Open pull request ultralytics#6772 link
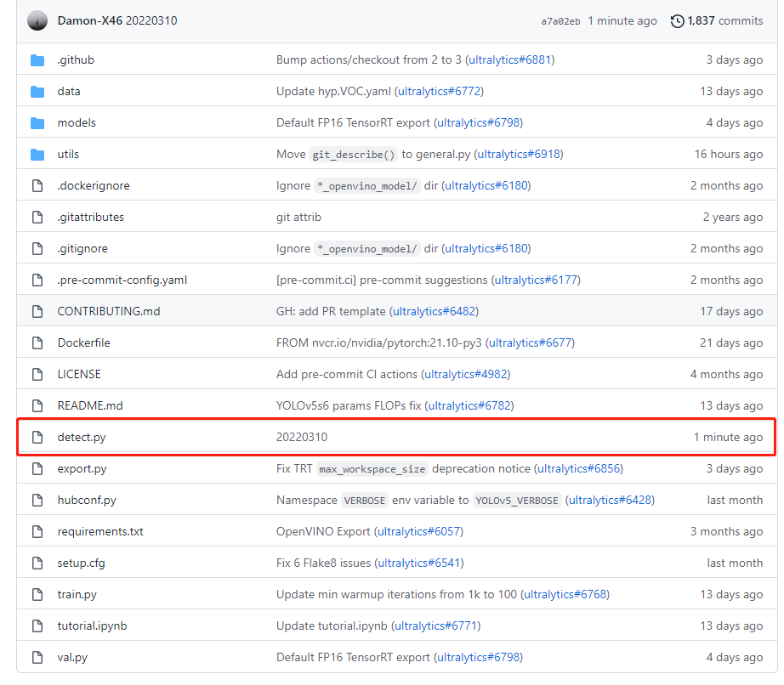Viewport: 784px width, 685px height. (x=439, y=92)
